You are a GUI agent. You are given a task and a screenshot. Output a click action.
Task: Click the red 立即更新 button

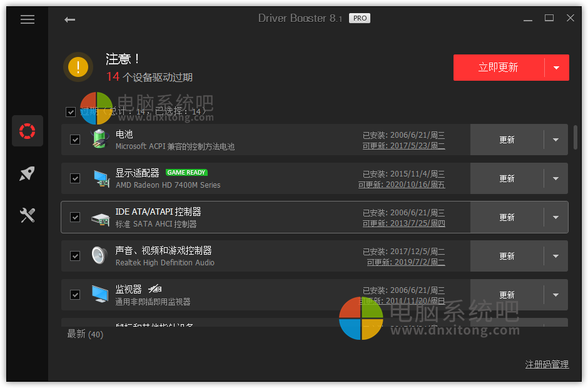pyautogui.click(x=499, y=68)
